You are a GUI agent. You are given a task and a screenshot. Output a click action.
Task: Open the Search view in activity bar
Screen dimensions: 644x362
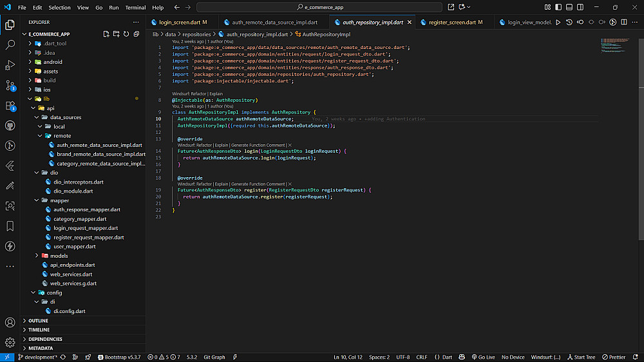10,45
